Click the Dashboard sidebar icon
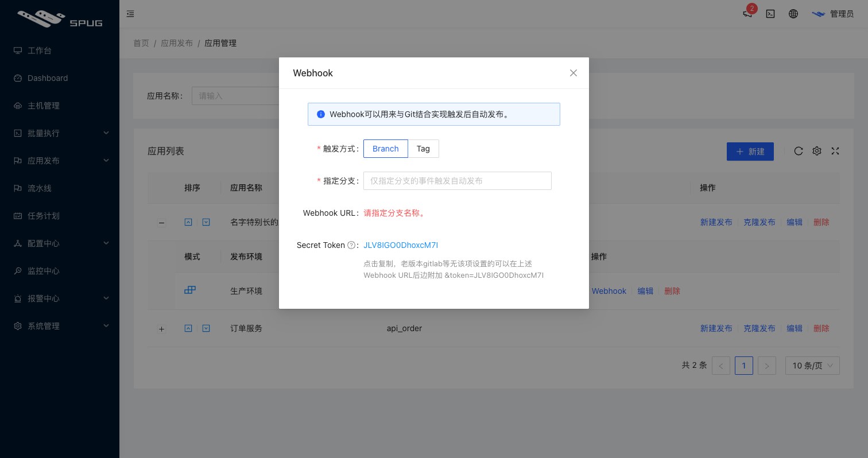Screen dimensions: 868x458 point(18,78)
